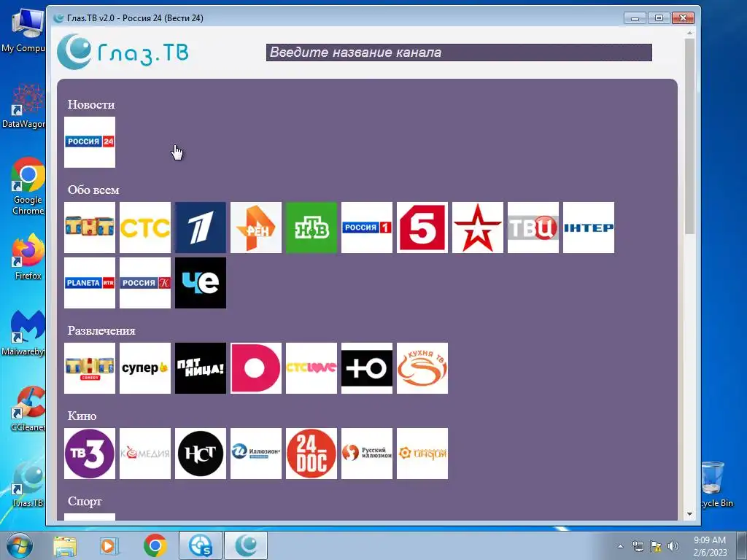Image resolution: width=747 pixels, height=560 pixels.
Task: Show hidden tray icons arrow
Action: [620, 546]
